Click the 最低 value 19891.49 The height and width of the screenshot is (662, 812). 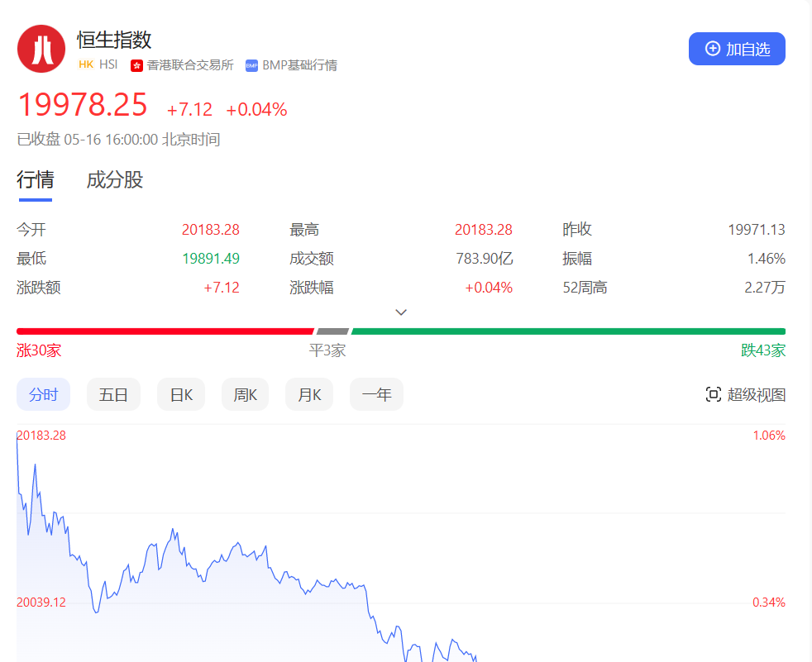[211, 259]
